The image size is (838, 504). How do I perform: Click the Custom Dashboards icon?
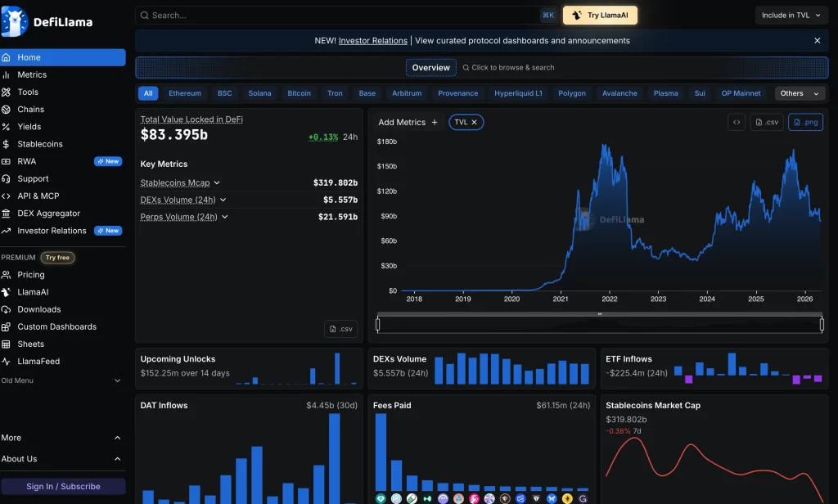6,326
